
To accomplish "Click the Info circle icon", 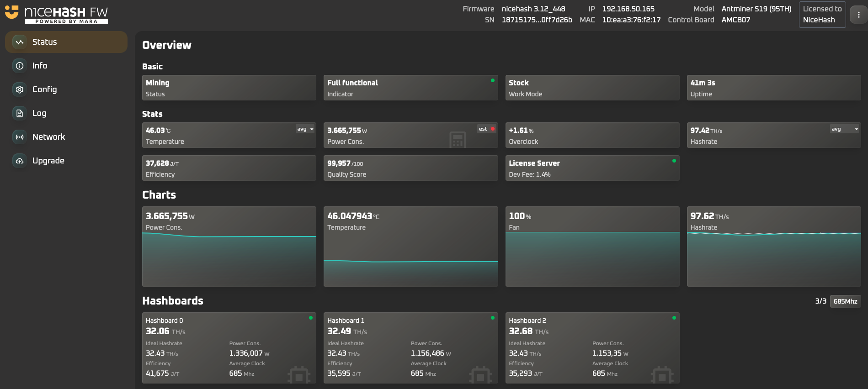I will click(20, 66).
